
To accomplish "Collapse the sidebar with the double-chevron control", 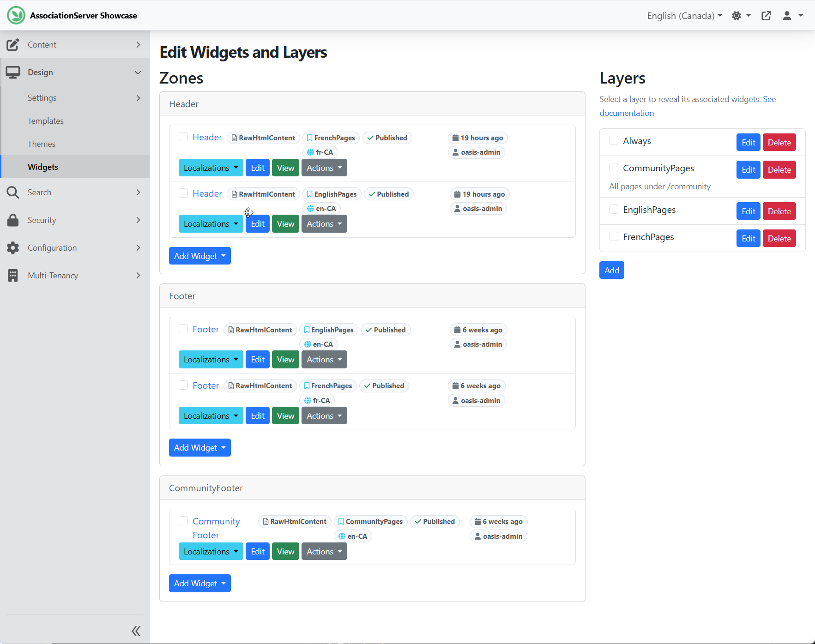I will coord(136,631).
